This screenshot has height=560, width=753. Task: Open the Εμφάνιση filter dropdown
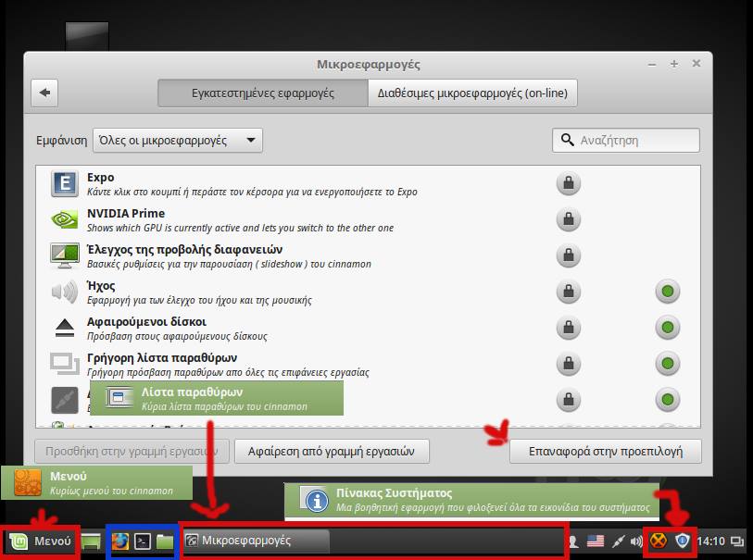pos(177,141)
